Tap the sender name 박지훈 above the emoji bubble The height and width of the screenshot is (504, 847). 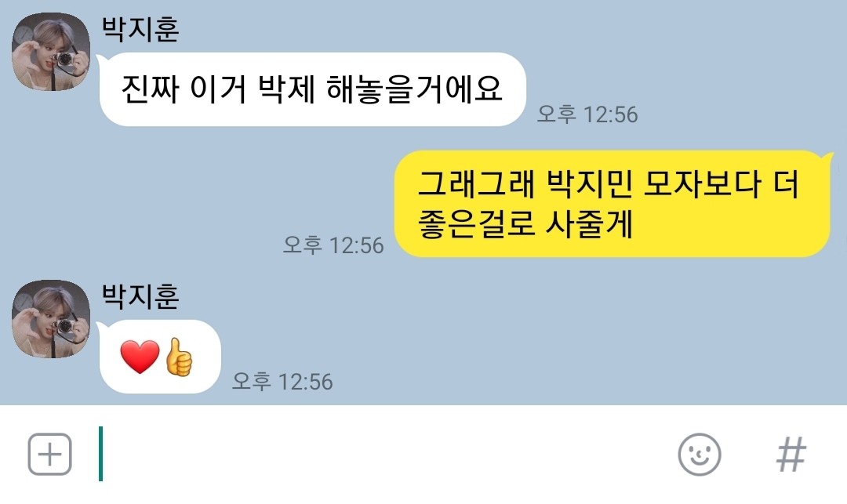pyautogui.click(x=140, y=296)
